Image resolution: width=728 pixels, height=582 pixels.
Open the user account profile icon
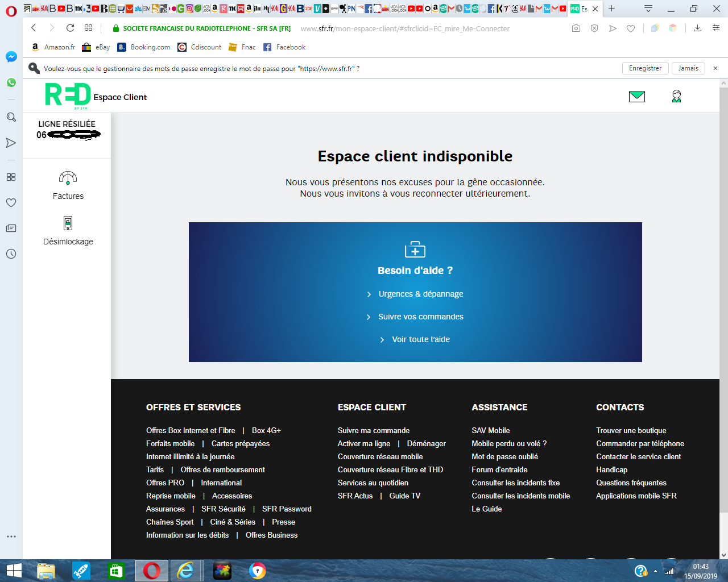click(676, 97)
